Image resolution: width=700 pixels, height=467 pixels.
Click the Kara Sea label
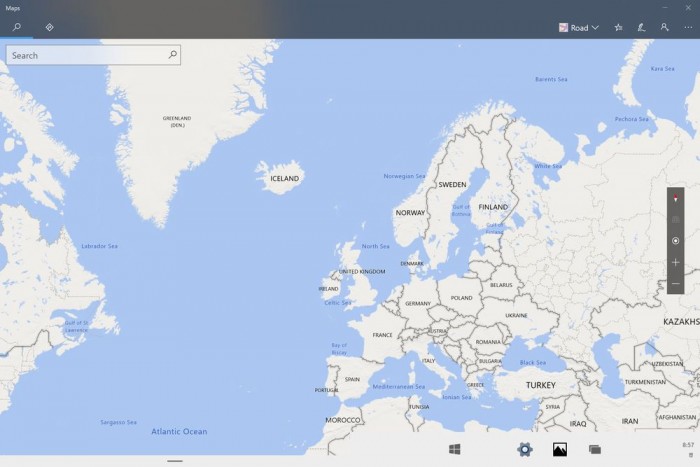point(662,69)
